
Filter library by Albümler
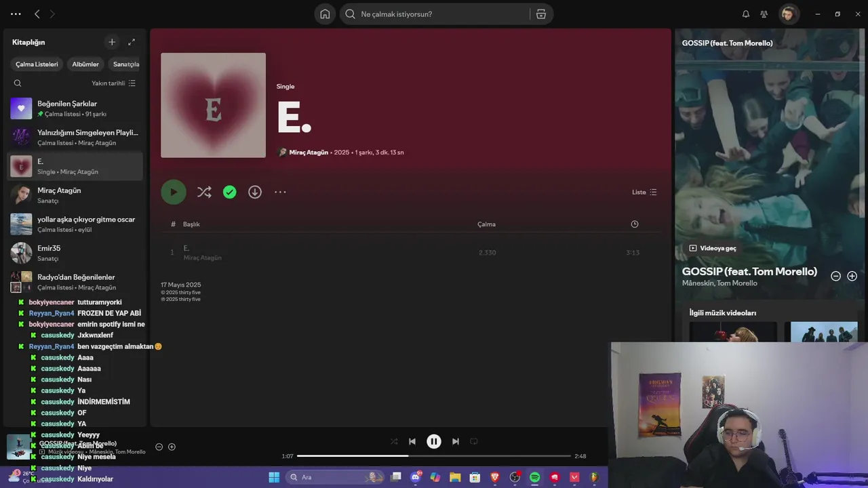[85, 64]
